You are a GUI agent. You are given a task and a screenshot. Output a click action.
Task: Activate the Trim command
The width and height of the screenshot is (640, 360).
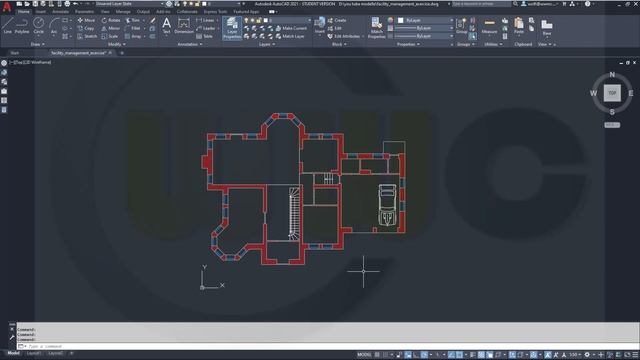coord(133,20)
